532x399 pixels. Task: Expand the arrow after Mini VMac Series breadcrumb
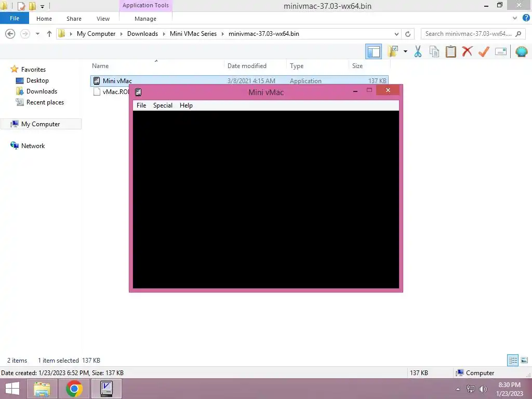tap(222, 34)
